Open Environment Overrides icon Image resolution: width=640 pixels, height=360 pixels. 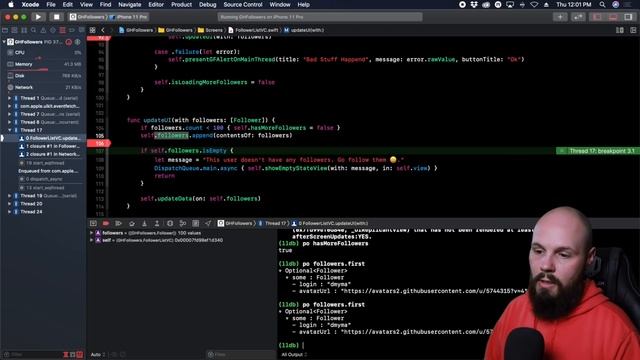[196, 223]
